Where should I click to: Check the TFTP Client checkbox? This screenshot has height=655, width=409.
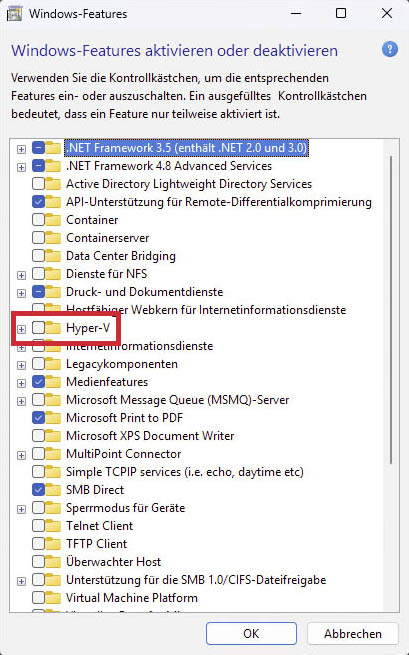pyautogui.click(x=38, y=543)
